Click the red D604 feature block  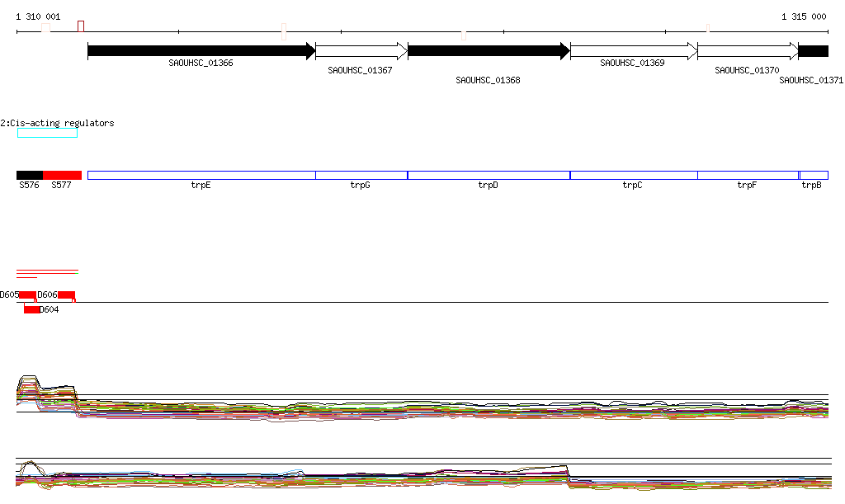click(32, 309)
